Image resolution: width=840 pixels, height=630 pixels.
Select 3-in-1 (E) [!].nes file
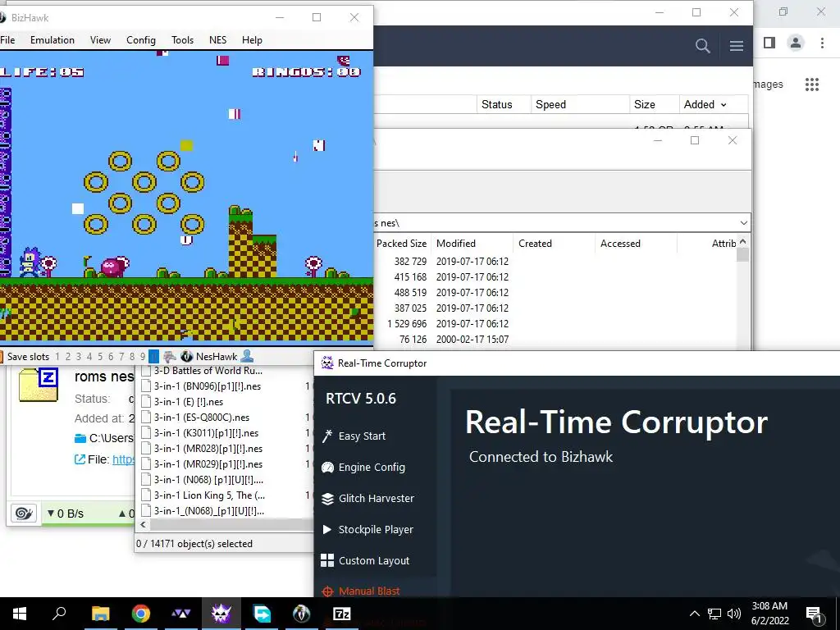189,402
